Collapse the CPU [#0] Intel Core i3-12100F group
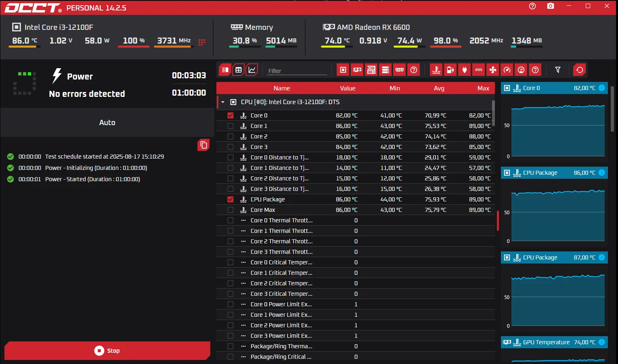The width and height of the screenshot is (618, 364). click(223, 102)
